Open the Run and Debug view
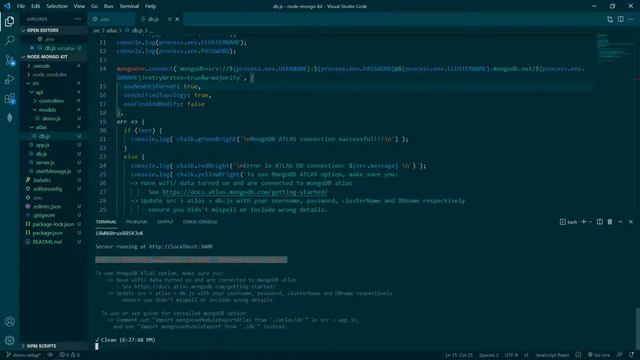The width and height of the screenshot is (640, 360). coord(9,79)
